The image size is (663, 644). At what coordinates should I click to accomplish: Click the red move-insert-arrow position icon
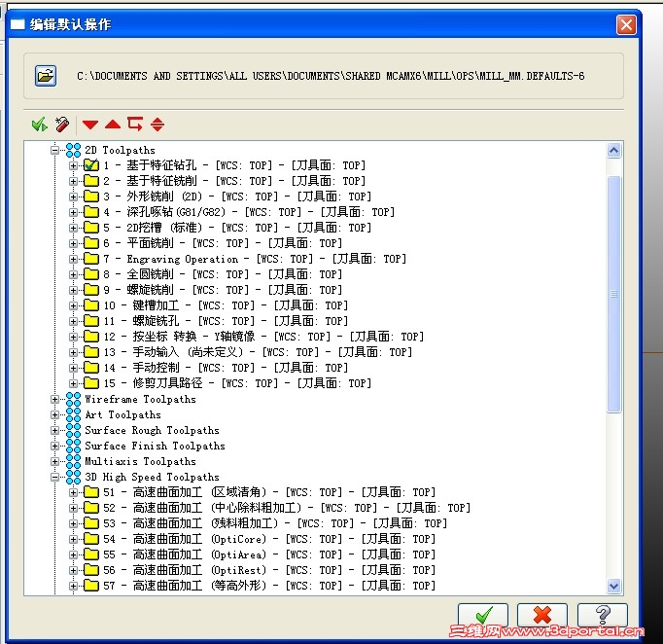point(135,124)
